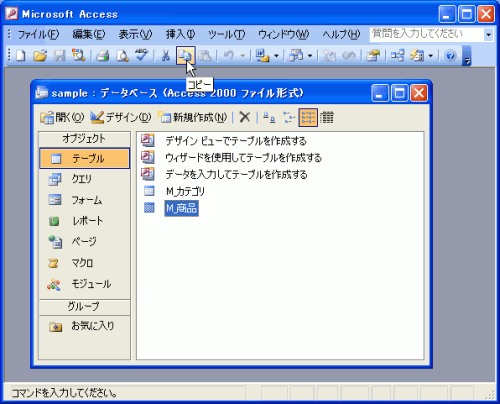Switch to Large Icons view

(x=269, y=117)
